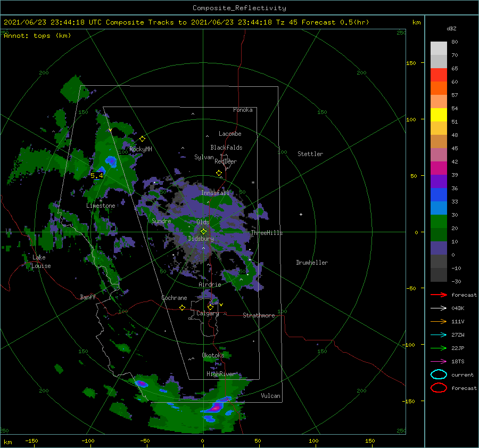This screenshot has height=448, width=479.
Task: Pick the blue 33-36 dBZ color swatch
Action: [439, 195]
